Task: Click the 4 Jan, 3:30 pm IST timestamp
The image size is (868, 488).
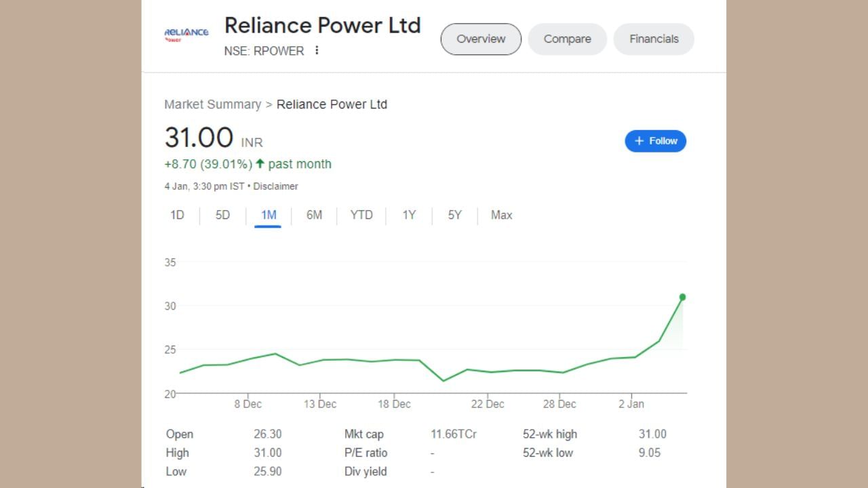Action: [205, 186]
